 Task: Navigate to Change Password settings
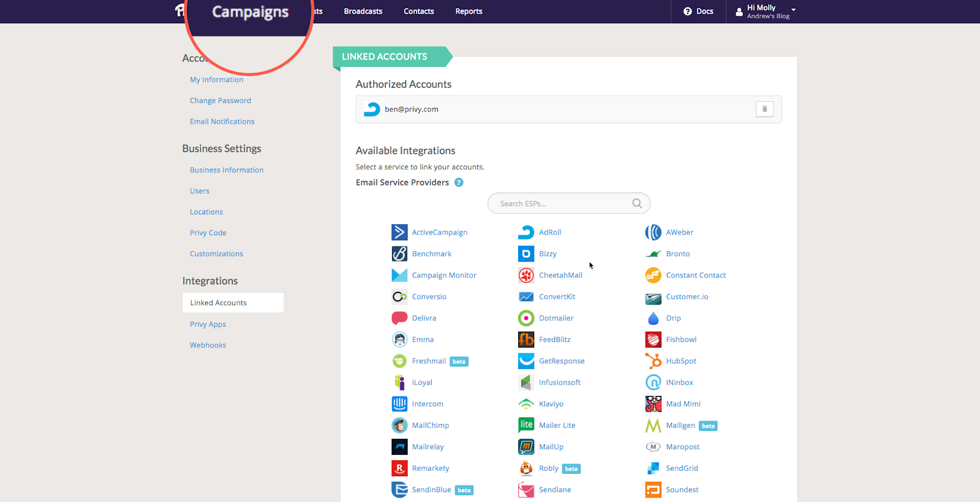click(221, 101)
